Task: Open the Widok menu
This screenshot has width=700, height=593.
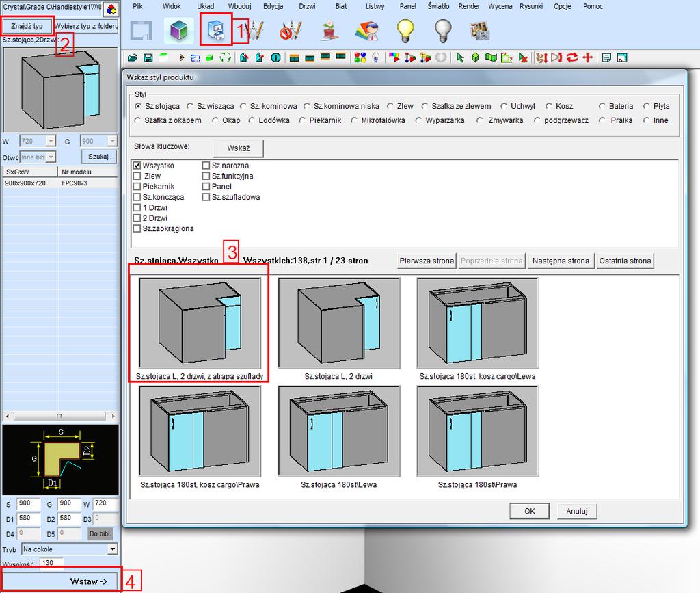Action: click(x=172, y=6)
